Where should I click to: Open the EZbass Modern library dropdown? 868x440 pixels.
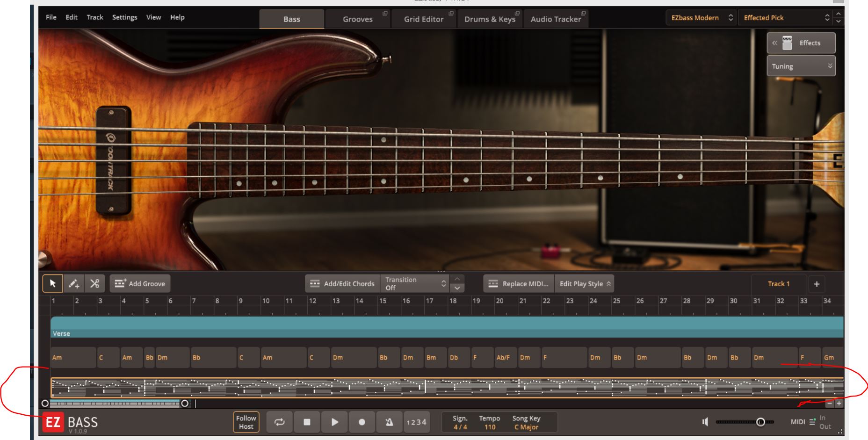coord(701,18)
